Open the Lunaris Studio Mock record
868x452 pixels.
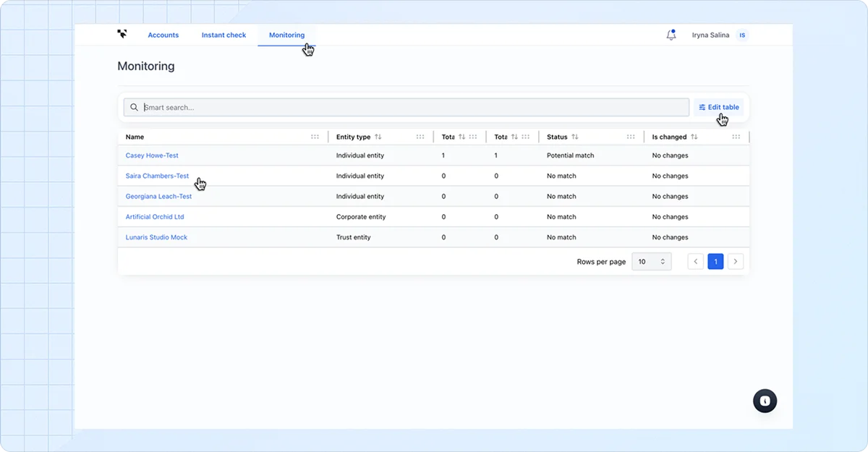pos(156,237)
